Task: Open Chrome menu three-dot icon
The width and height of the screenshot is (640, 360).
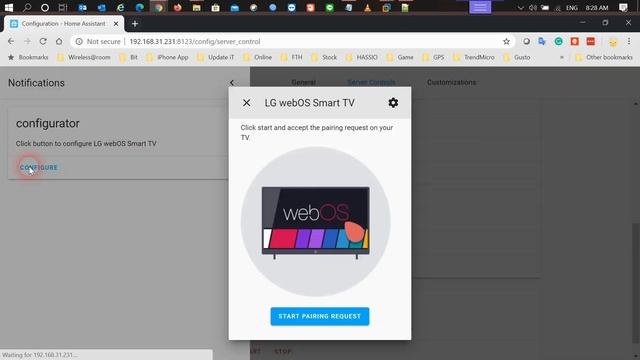Action: coord(629,41)
